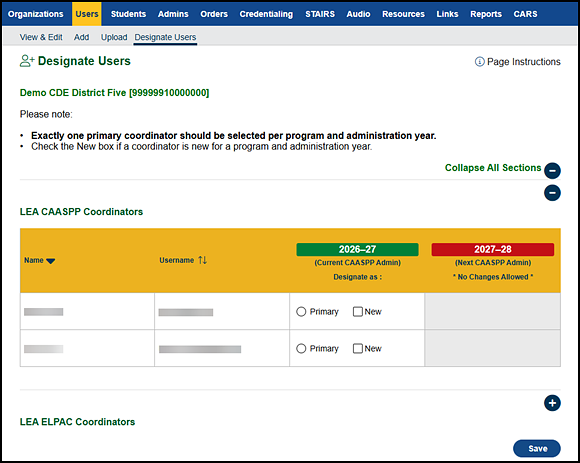Open the Users menu tab
Screen dimensions: 580x463
point(87,14)
